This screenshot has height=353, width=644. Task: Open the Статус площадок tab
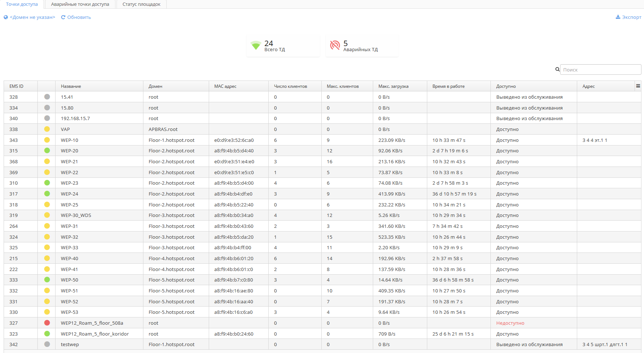[142, 4]
